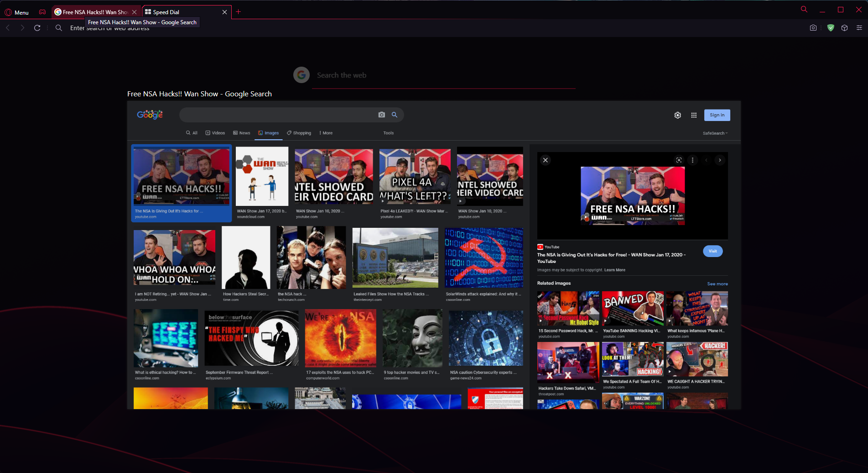
Task: Close the image preview panel
Action: coord(546,160)
